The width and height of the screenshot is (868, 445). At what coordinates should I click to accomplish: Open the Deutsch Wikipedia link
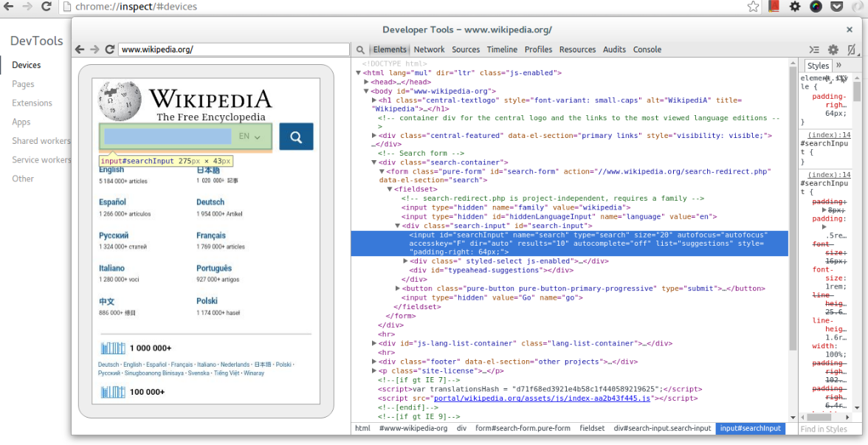(x=210, y=202)
